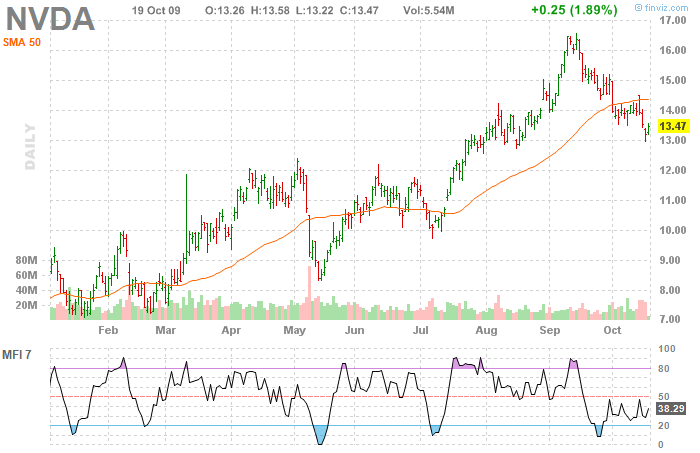Click the yellow 13.47 current price tag
Image resolution: width=700 pixels, height=453 pixels.
[x=673, y=126]
